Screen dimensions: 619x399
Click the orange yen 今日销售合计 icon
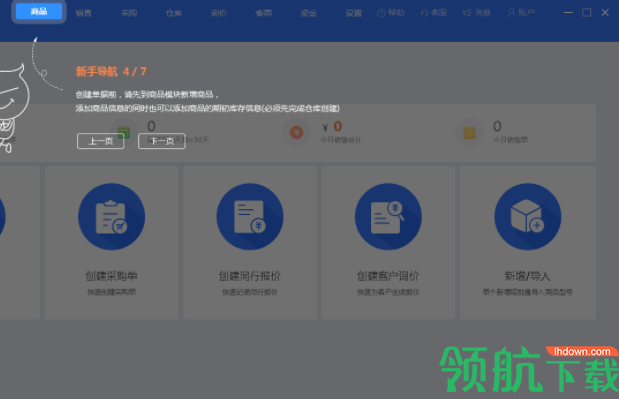297,133
